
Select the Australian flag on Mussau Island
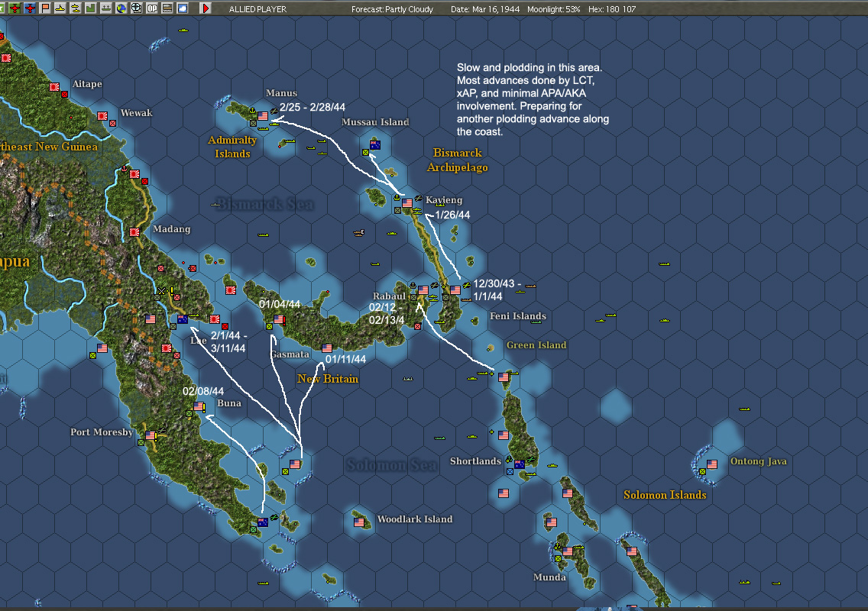pyautogui.click(x=374, y=145)
